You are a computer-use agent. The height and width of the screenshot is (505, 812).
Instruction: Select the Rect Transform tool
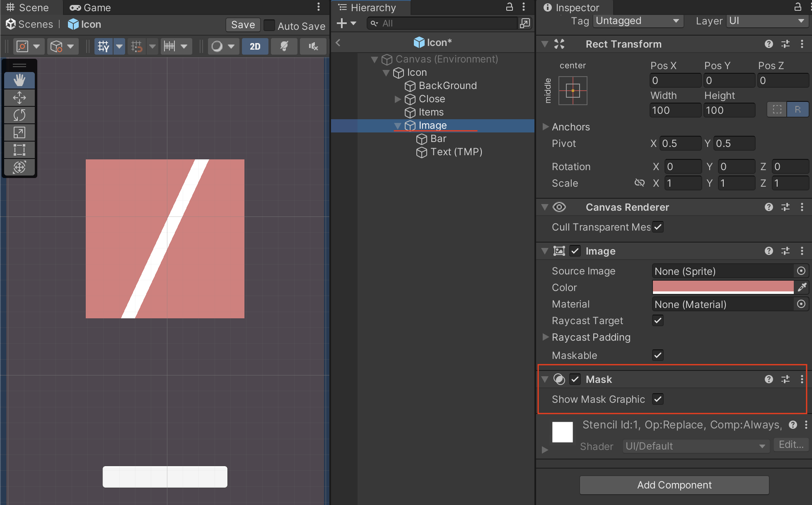pos(19,150)
